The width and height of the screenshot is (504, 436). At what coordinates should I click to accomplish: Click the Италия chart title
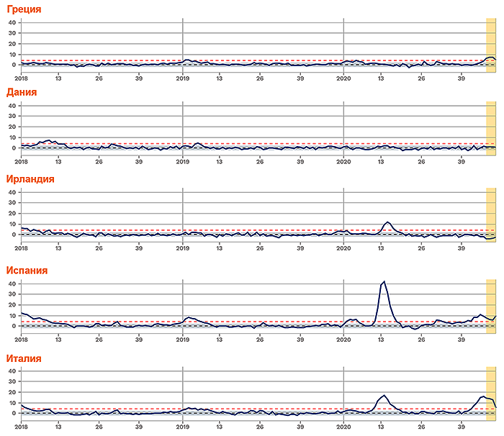24,358
